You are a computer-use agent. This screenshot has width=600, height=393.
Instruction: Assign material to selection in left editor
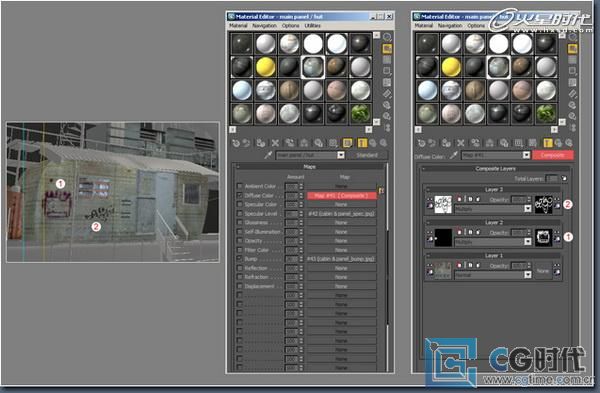click(x=261, y=143)
